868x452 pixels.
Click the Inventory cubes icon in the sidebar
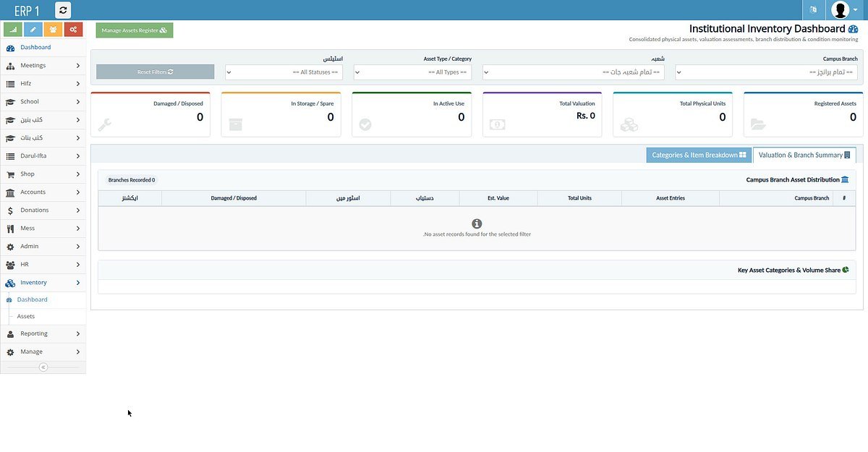click(x=10, y=283)
